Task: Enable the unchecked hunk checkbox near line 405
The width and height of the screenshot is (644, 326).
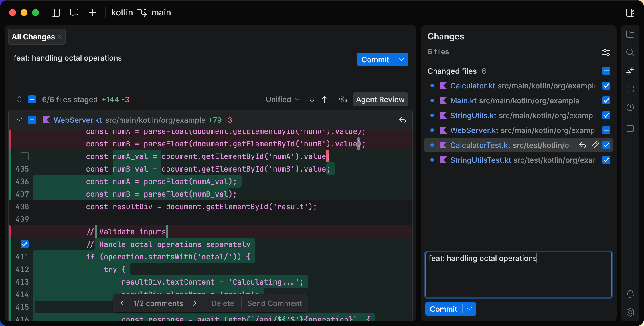Action: (x=24, y=156)
